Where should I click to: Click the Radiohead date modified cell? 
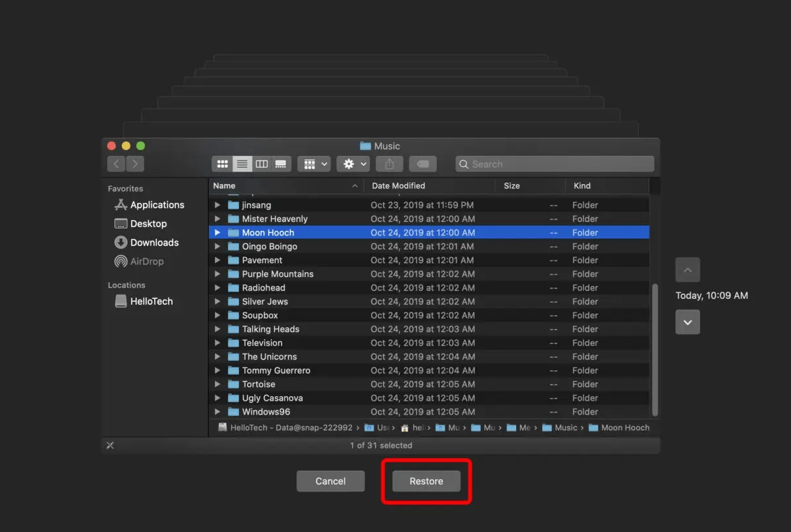coord(423,288)
